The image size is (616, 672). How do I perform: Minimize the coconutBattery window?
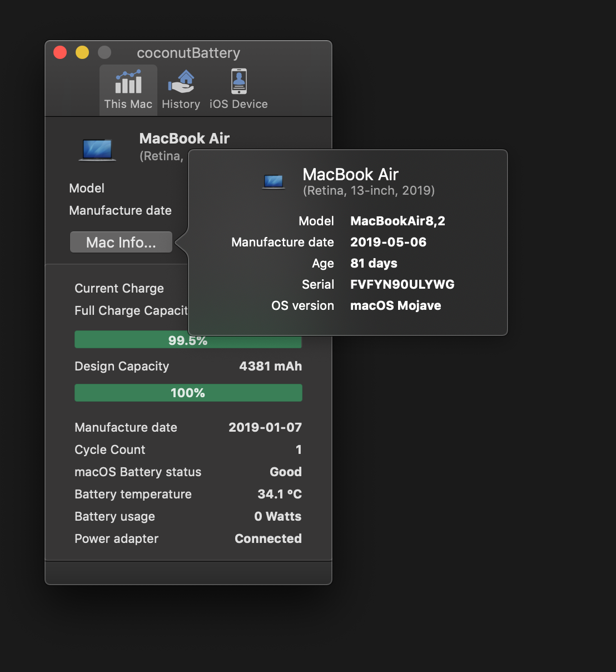point(82,52)
